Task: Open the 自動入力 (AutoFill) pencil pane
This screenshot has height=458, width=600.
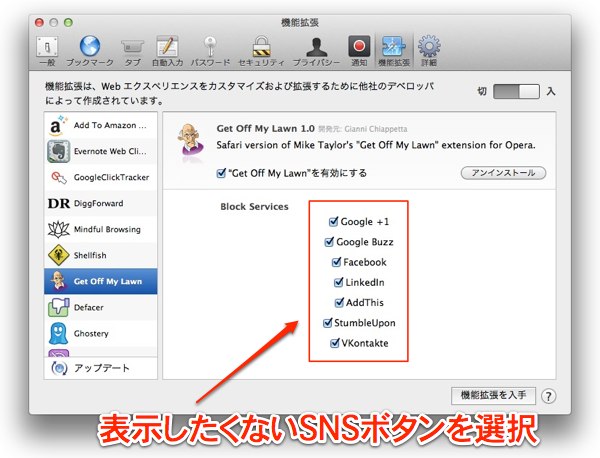Action: pos(167,51)
